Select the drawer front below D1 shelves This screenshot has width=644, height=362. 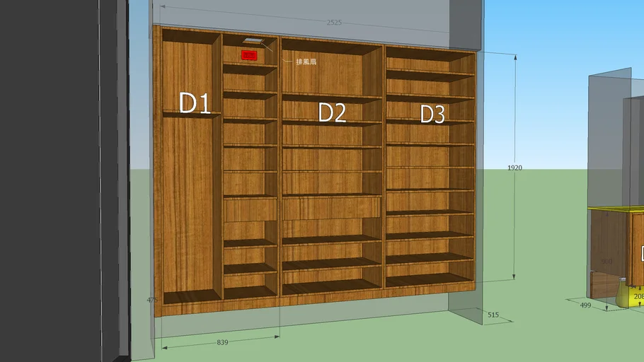pyautogui.click(x=250, y=209)
